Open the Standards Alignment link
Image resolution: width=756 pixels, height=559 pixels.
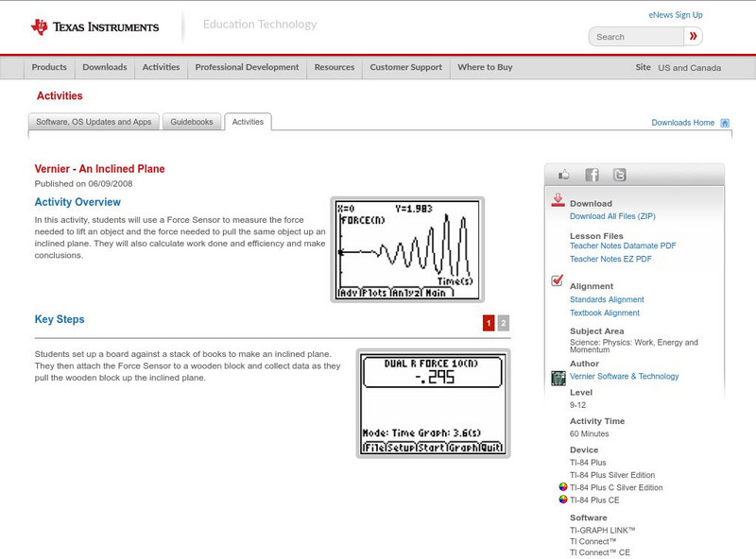click(x=607, y=299)
